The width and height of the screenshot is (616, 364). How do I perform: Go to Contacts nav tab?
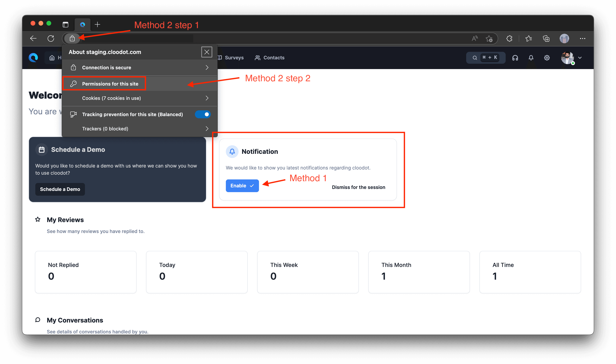pyautogui.click(x=270, y=58)
